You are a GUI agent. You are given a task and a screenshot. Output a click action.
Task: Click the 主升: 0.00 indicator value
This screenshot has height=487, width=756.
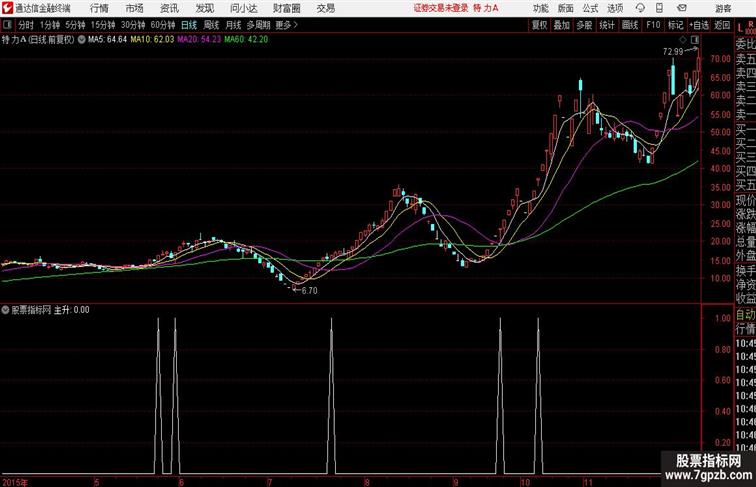71,310
